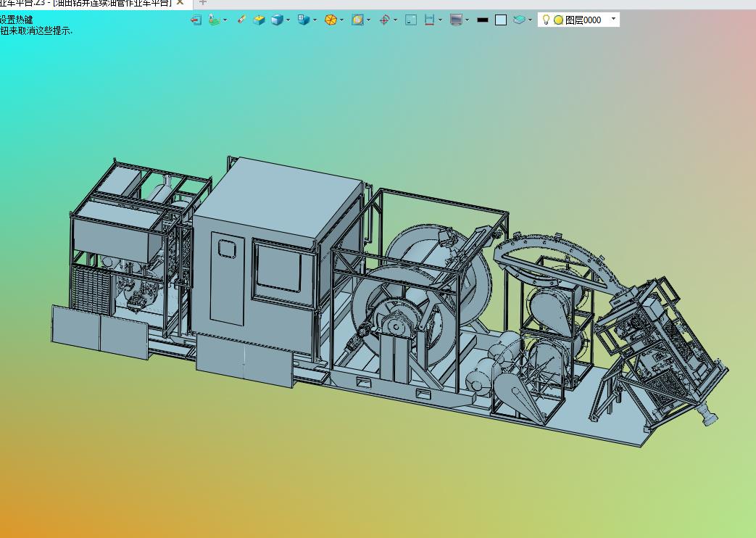The width and height of the screenshot is (756, 538).
Task: Click the small teal square window icon
Action: tap(411, 20)
